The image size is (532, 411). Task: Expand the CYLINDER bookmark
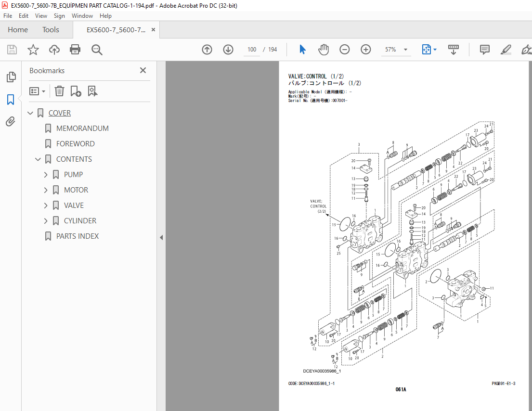46,221
